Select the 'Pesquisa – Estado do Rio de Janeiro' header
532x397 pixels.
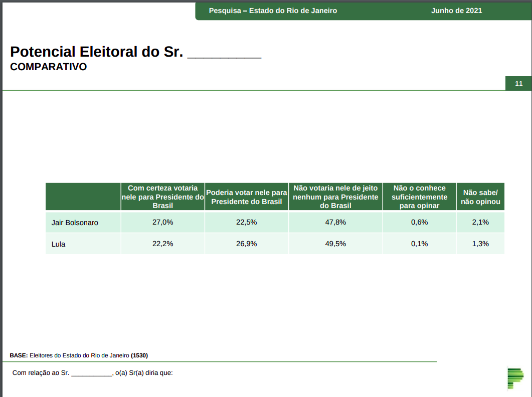(273, 11)
